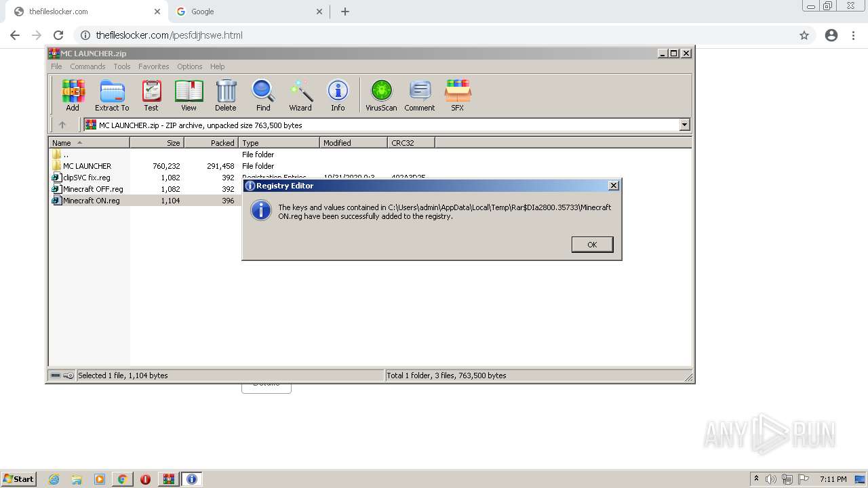Open the Windows Start menu

coord(19,479)
